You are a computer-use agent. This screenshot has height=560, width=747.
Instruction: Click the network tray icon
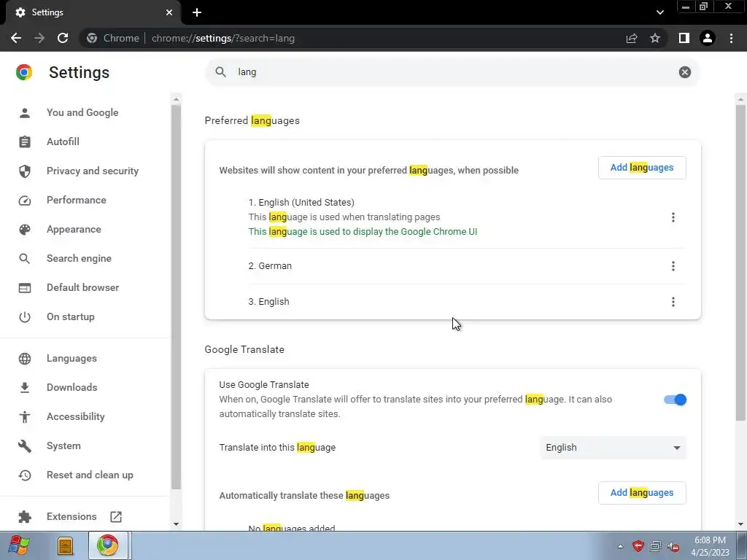pos(656,546)
